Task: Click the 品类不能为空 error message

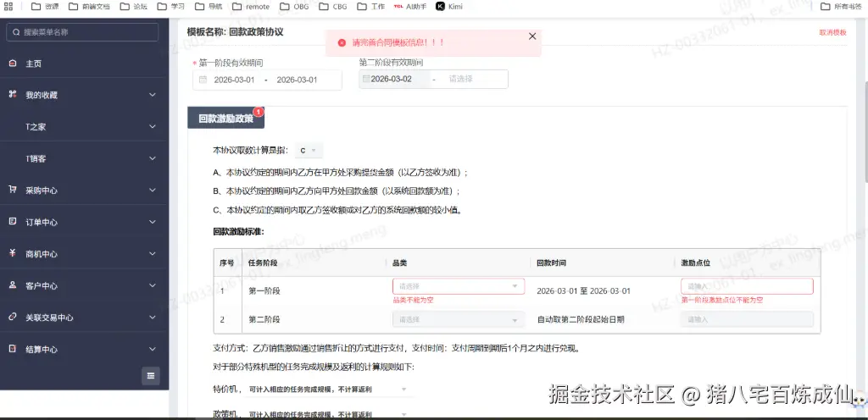Action: coord(413,300)
